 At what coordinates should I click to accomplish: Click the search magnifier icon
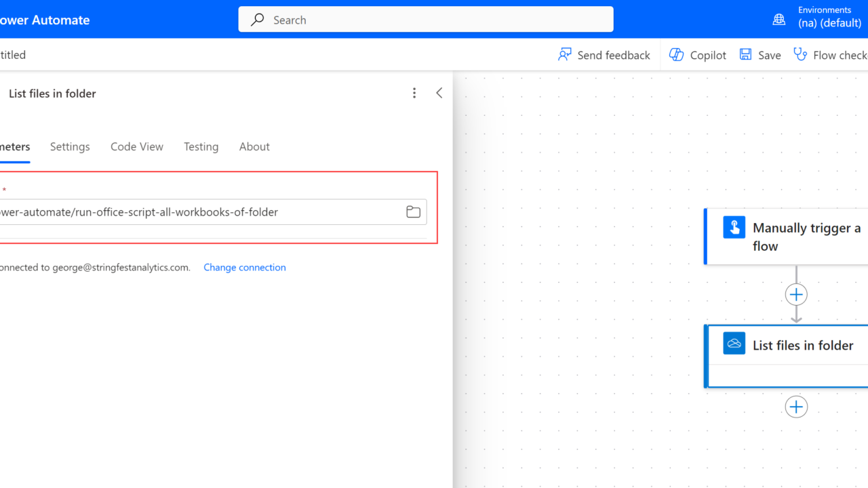click(257, 20)
